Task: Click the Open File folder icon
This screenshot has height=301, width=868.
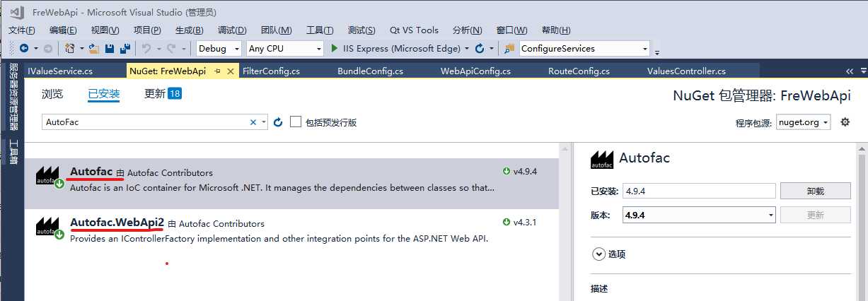Action: (x=93, y=49)
